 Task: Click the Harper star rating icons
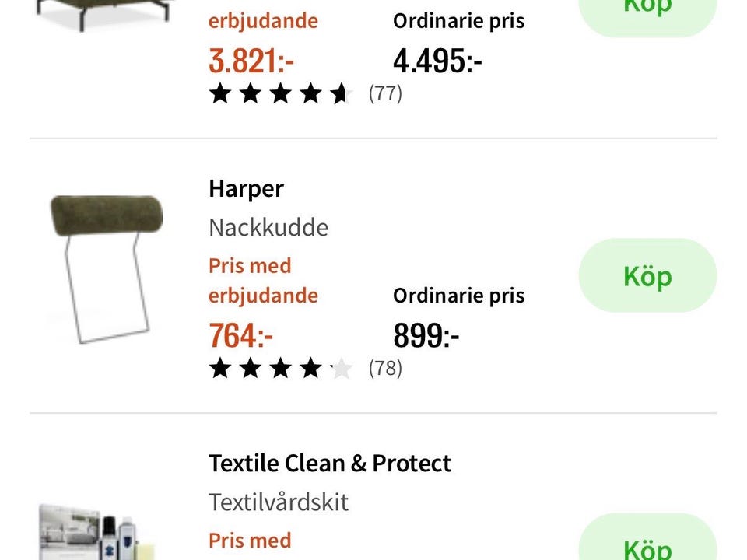coord(280,369)
